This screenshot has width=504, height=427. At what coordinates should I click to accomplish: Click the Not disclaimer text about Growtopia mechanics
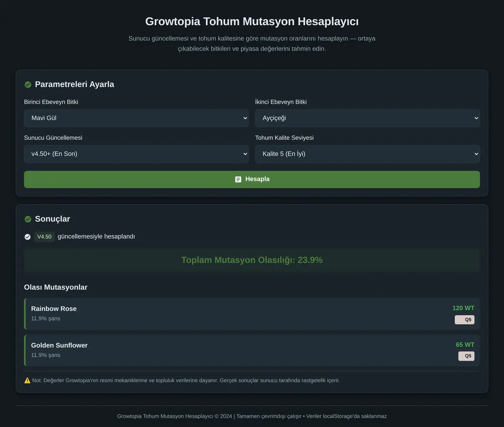pos(186,380)
